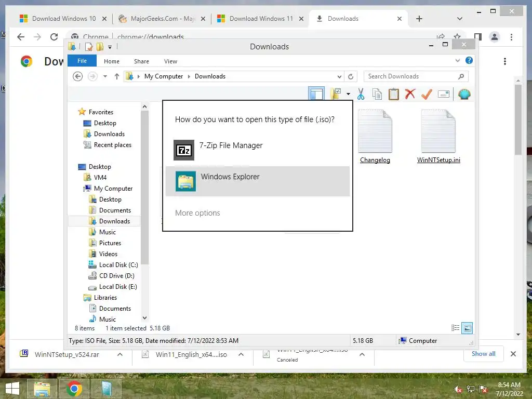The image size is (532, 399).
Task: Select My Computer in navigation tree
Action: [113, 188]
